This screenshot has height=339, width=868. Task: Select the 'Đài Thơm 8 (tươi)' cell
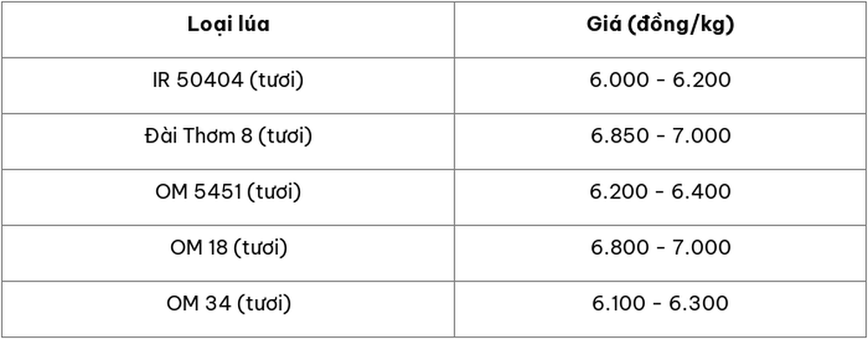pos(228,141)
